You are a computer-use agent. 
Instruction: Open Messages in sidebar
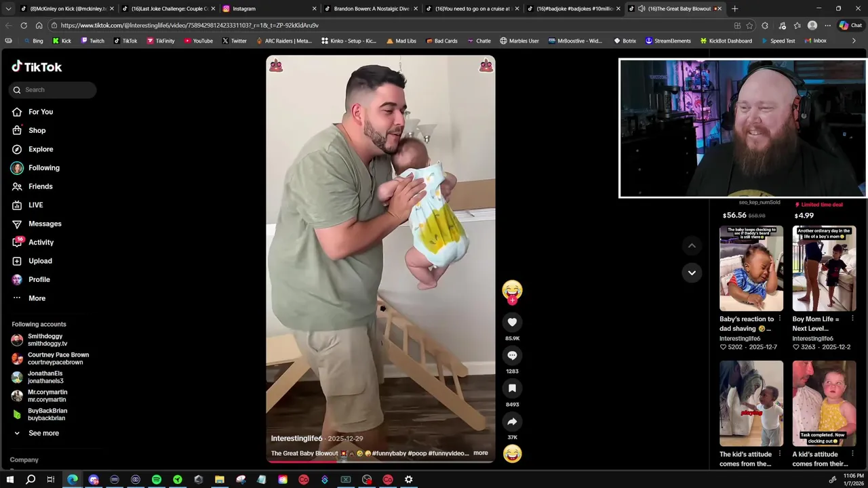point(45,224)
